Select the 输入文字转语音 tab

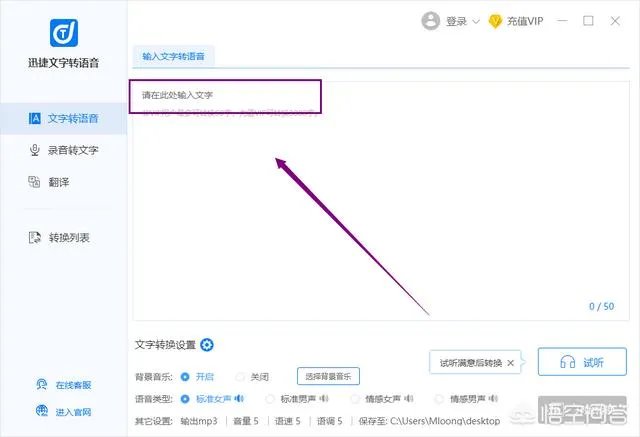click(x=173, y=57)
